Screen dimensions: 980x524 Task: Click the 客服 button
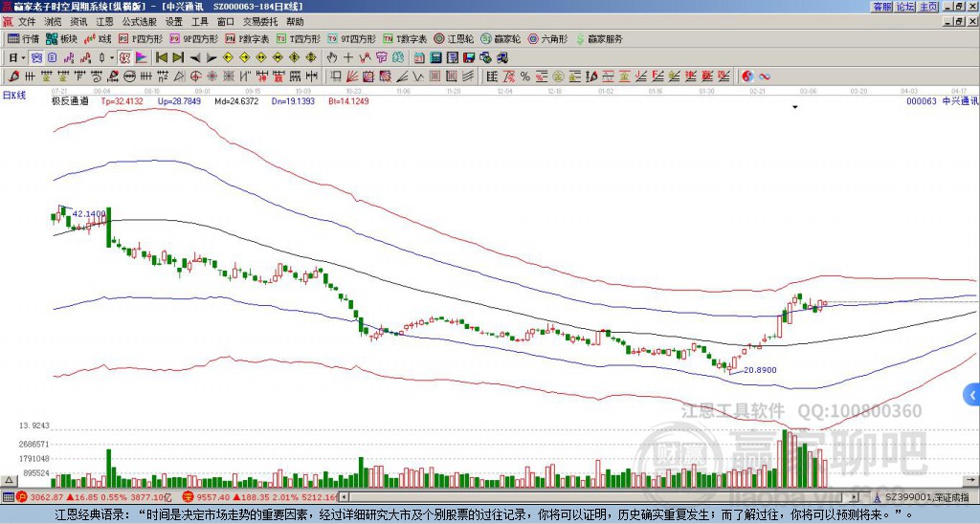[881, 7]
